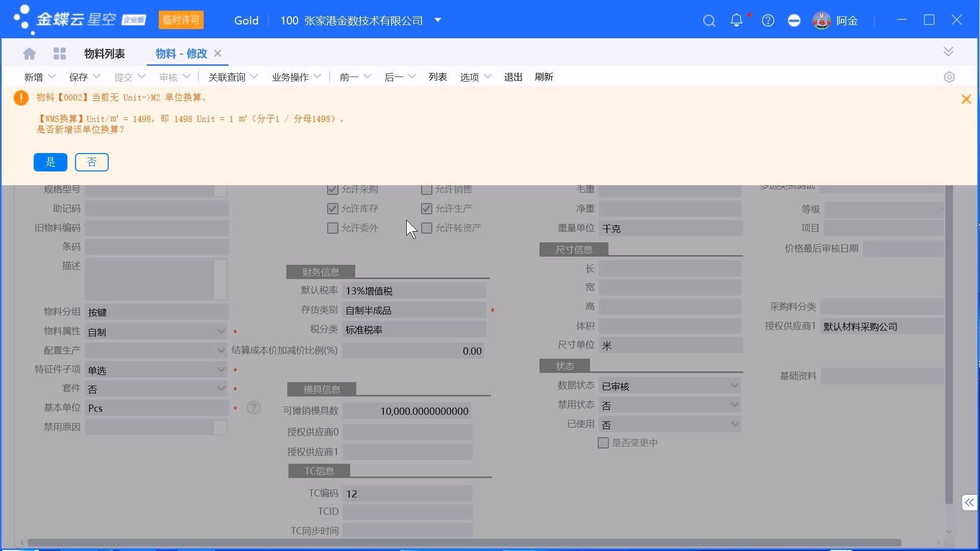Screen dimensions: 980x551
Task: Open 关联查询 menu
Action: (x=233, y=77)
